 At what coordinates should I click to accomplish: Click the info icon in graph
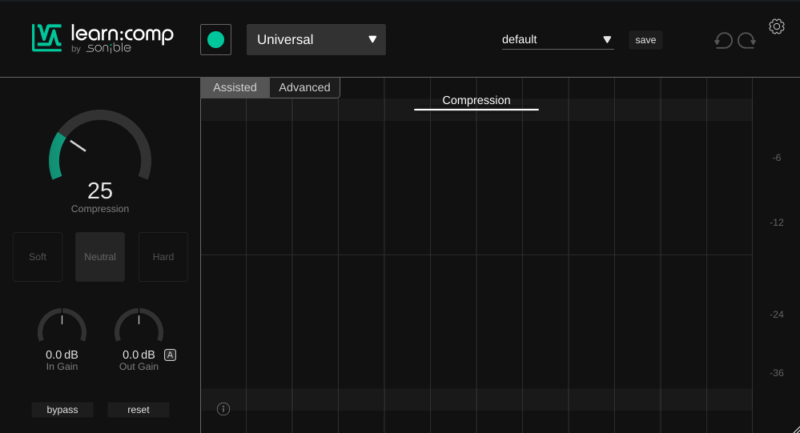tap(223, 408)
